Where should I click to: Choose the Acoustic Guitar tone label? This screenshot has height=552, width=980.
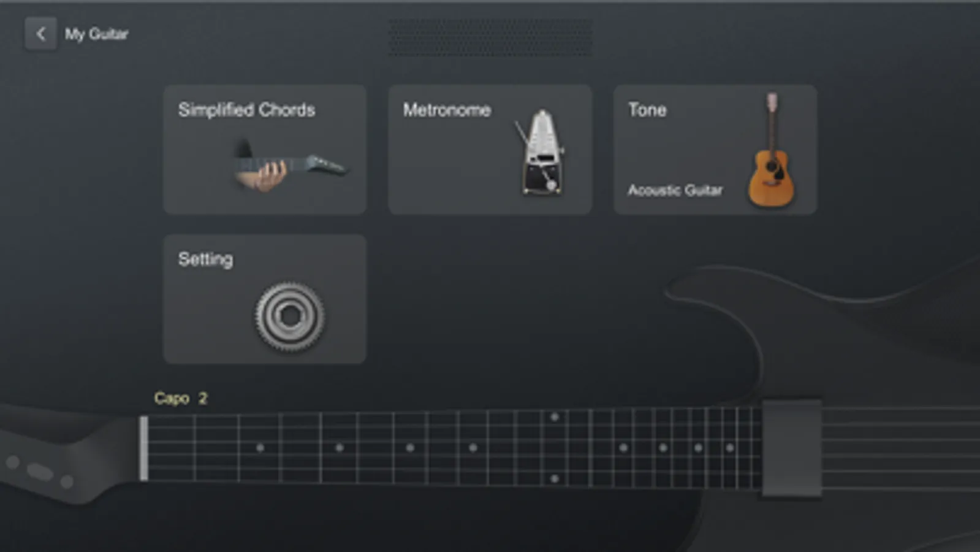675,190
